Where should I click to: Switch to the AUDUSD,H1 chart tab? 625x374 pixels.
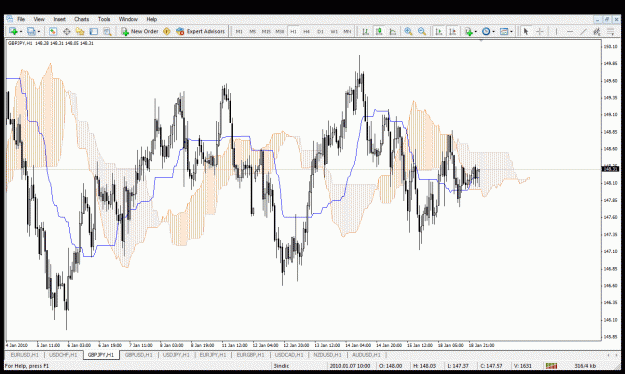pyautogui.click(x=366, y=355)
